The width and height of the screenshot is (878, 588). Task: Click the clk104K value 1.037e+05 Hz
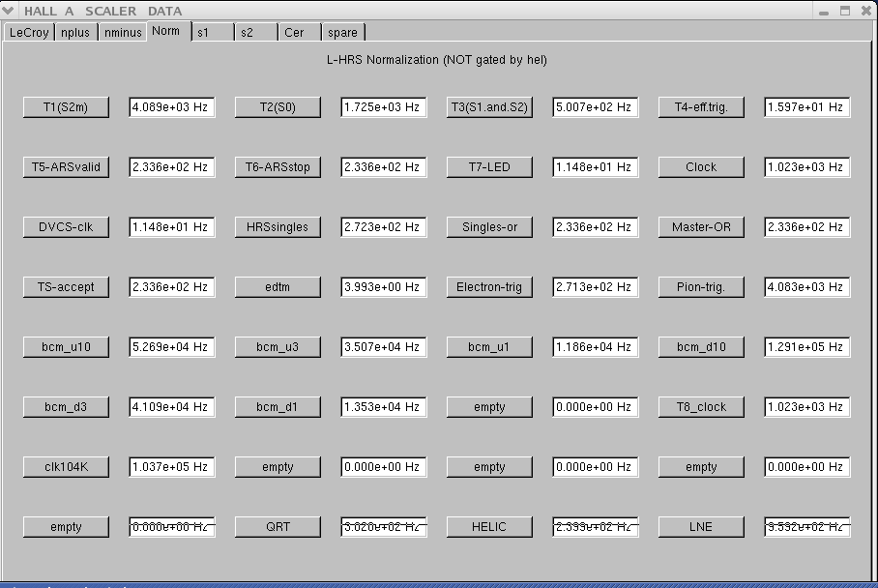(x=172, y=466)
